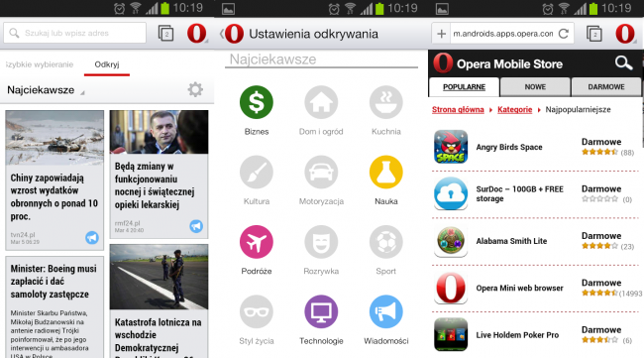The height and width of the screenshot is (358, 644).
Task: Open the tank snow article thumbnail
Action: click(54, 138)
